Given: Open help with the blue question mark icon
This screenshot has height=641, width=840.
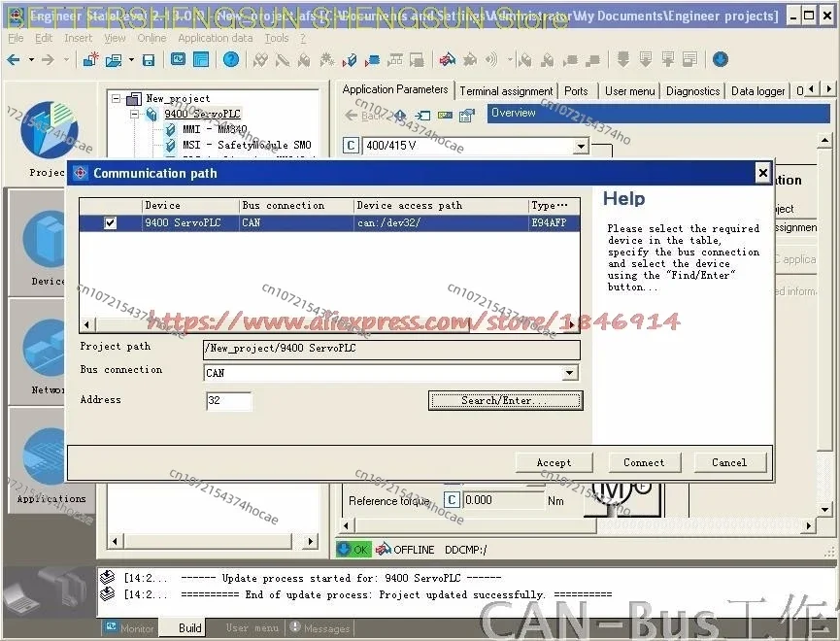Looking at the screenshot, I should tap(231, 59).
